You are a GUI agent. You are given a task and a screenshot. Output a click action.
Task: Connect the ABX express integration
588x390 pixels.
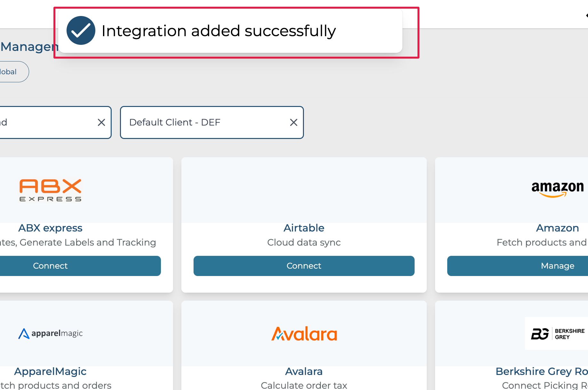pyautogui.click(x=51, y=266)
